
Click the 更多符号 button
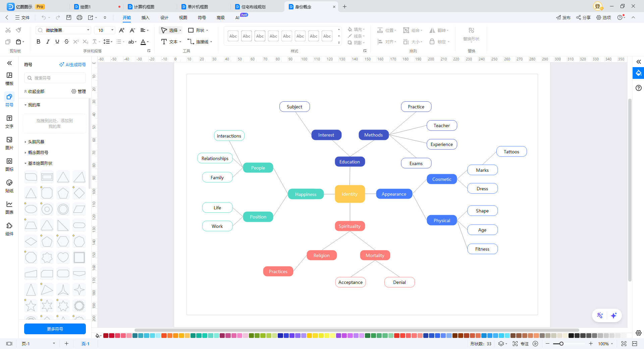click(55, 329)
